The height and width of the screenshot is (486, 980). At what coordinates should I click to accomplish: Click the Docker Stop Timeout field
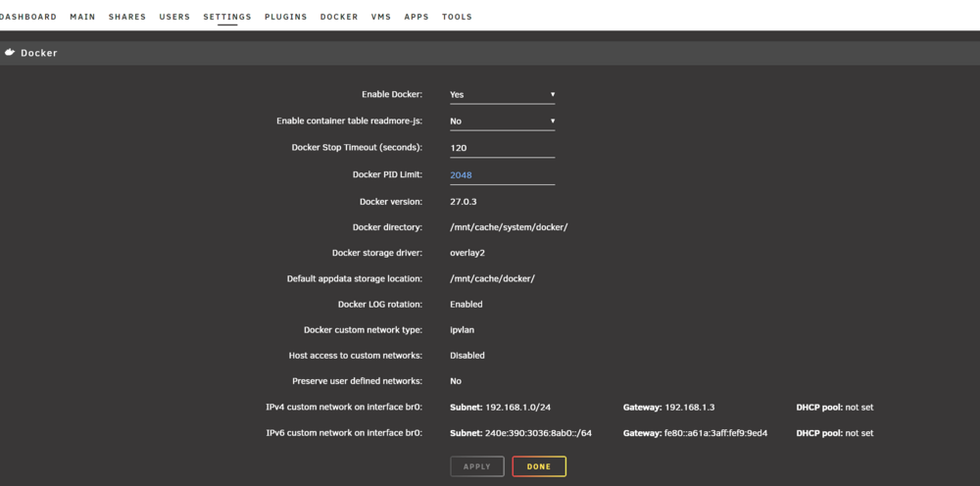click(503, 148)
